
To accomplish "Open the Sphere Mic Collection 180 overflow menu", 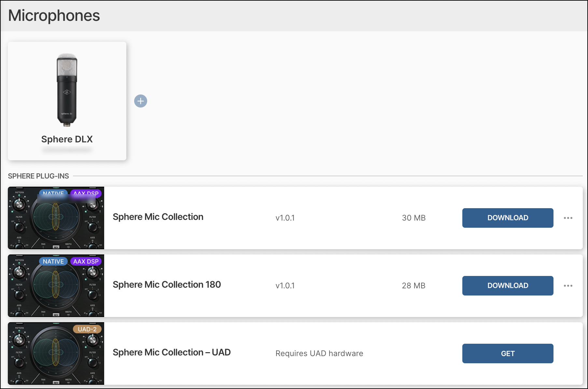I will 568,286.
